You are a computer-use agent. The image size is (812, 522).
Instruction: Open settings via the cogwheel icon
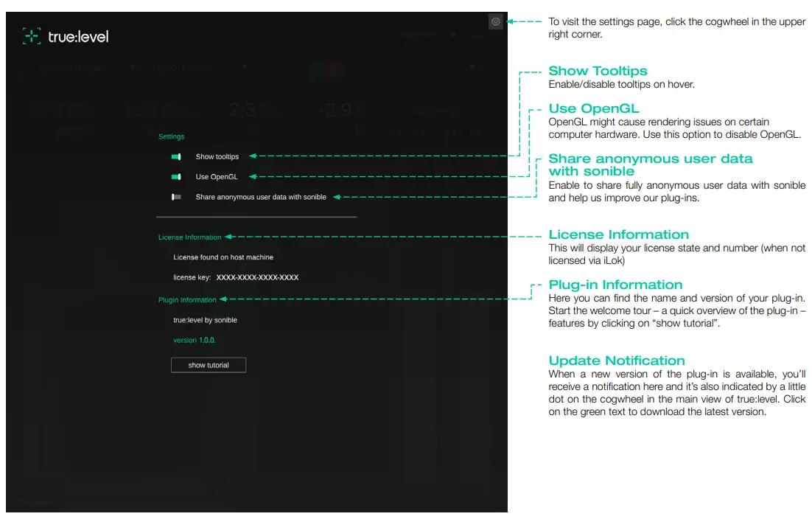pos(496,22)
